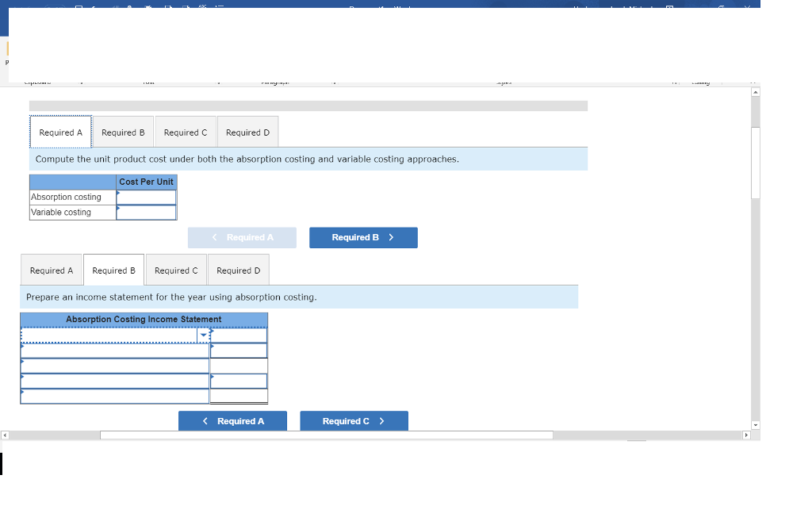Open Required D tab above the Compute instruction
The width and height of the screenshot is (812, 525).
point(247,132)
